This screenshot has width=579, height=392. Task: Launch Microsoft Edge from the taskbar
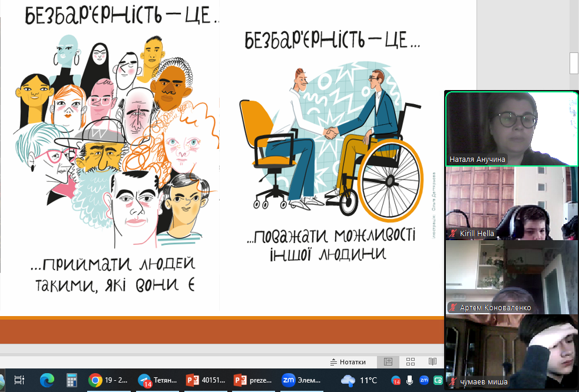(x=47, y=380)
